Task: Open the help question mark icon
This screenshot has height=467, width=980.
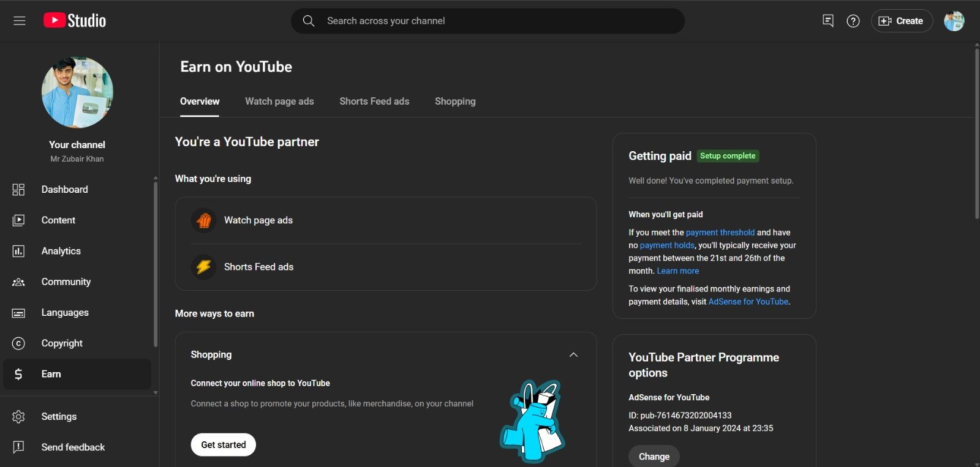Action: [853, 21]
